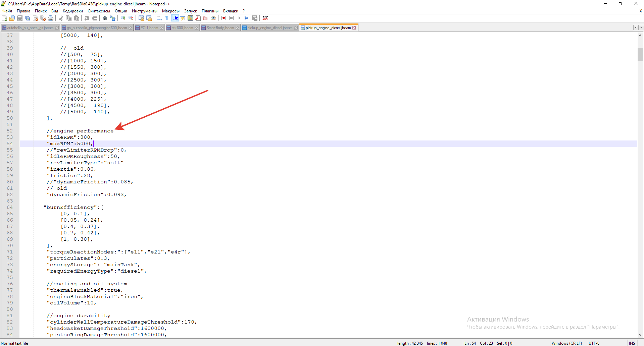Switch to SmartBody.jbeam tab
The image size is (644, 346).
(x=220, y=28)
